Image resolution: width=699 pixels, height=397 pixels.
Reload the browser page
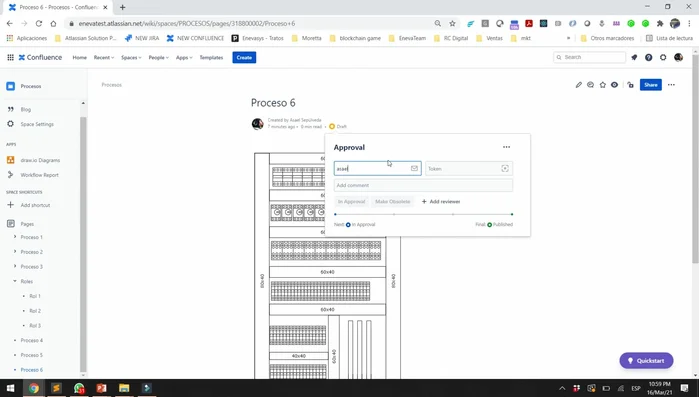pos(39,24)
